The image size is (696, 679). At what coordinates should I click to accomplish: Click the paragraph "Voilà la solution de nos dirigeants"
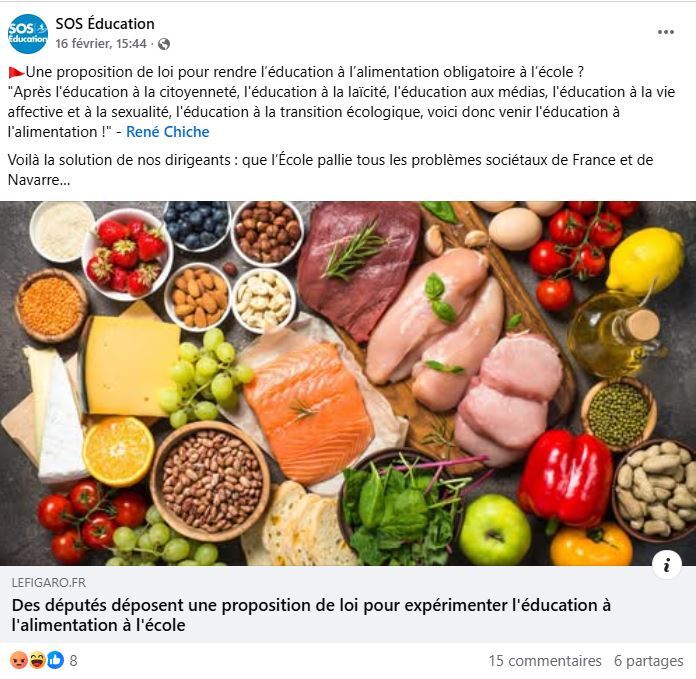(x=330, y=170)
